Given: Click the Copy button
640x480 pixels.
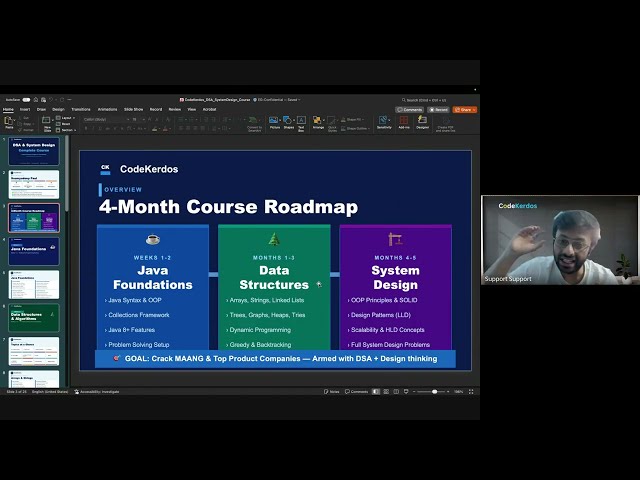Looking at the screenshot, I should 25,124.
